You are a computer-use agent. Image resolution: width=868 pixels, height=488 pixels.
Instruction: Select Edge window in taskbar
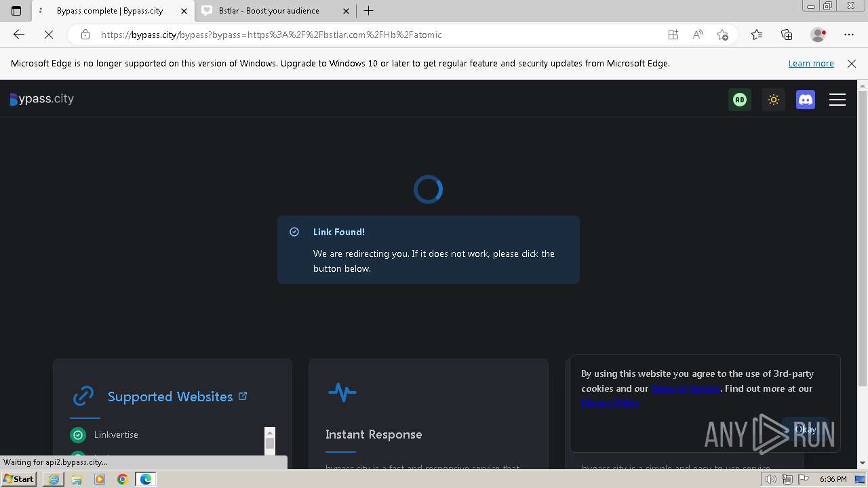(146, 479)
